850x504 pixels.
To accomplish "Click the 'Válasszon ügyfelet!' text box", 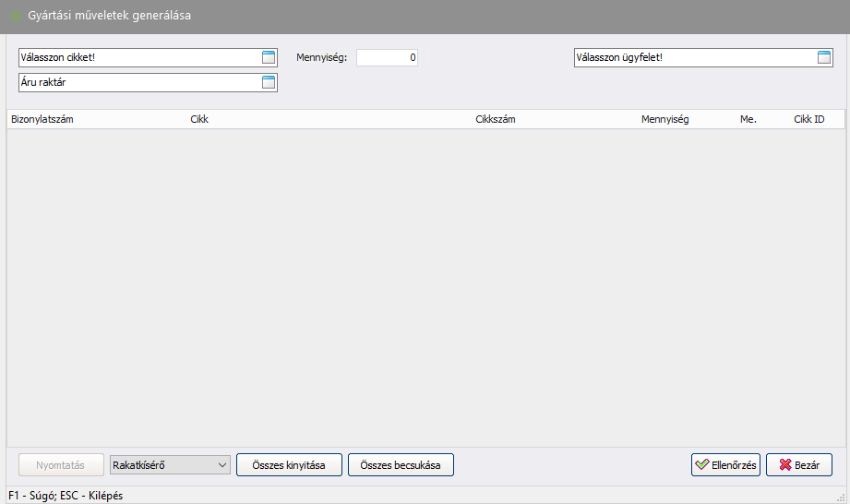I will tap(692, 58).
